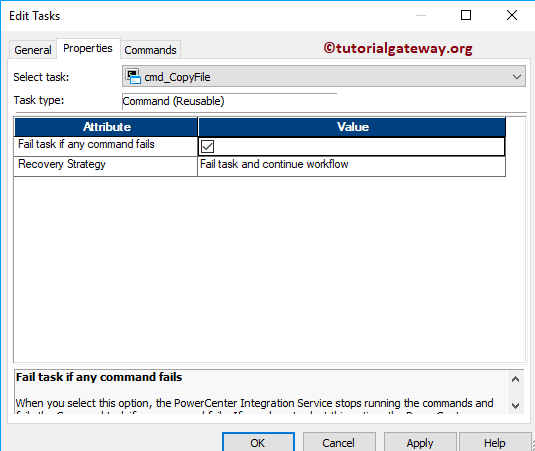The height and width of the screenshot is (451, 535).
Task: Click the Task type: label
Action: 39,100
